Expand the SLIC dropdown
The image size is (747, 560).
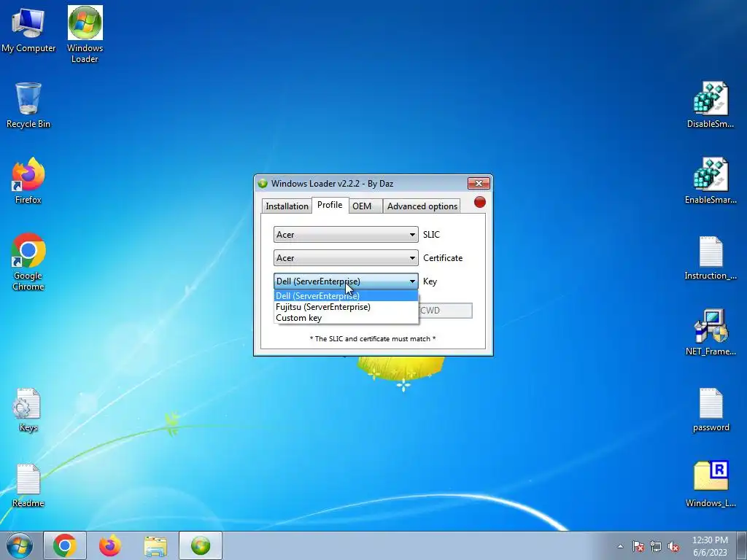346,234
